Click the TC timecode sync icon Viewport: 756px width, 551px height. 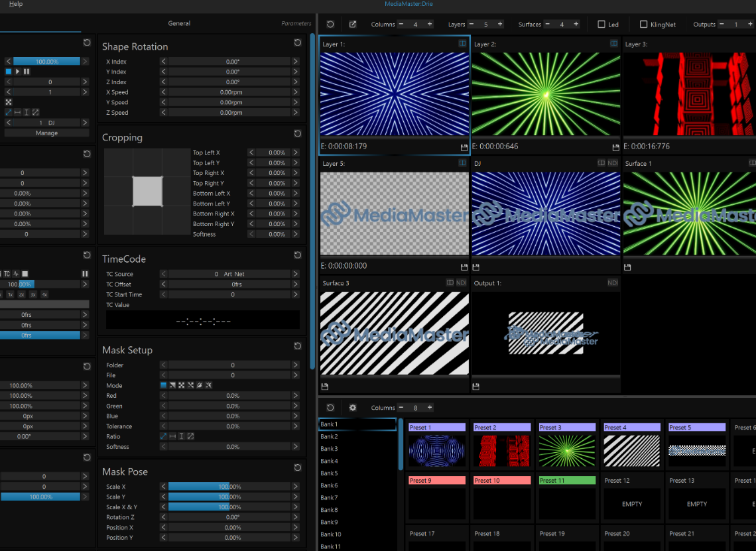[7, 274]
